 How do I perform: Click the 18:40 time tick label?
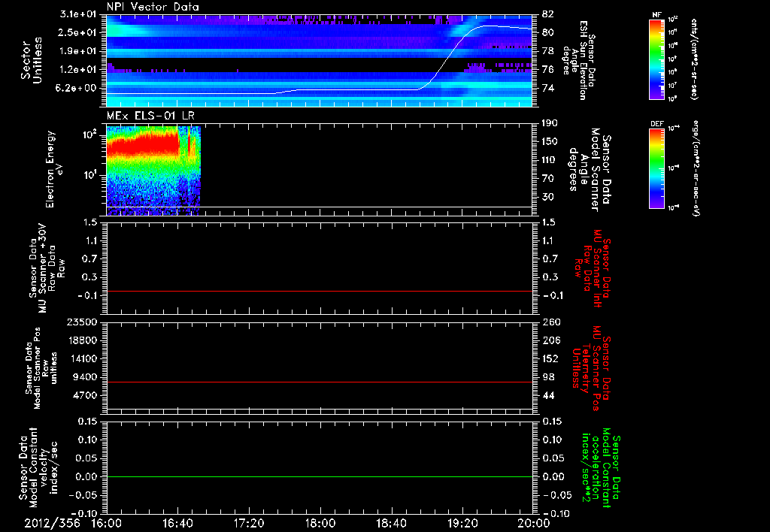click(391, 523)
